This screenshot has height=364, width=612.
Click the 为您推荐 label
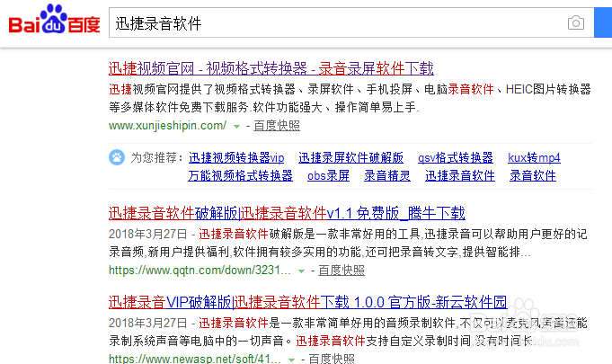157,157
